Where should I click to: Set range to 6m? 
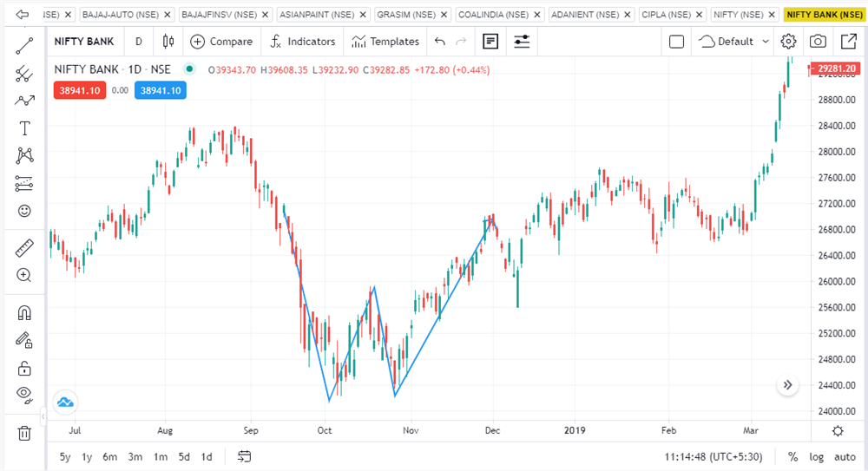pyautogui.click(x=109, y=457)
